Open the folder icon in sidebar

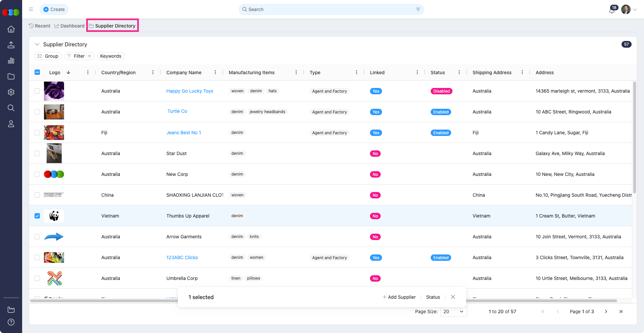11,77
